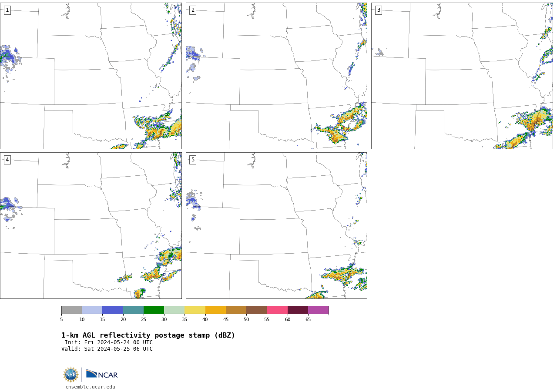
Task: Click the colorbar tick label 5
Action: tap(61, 320)
